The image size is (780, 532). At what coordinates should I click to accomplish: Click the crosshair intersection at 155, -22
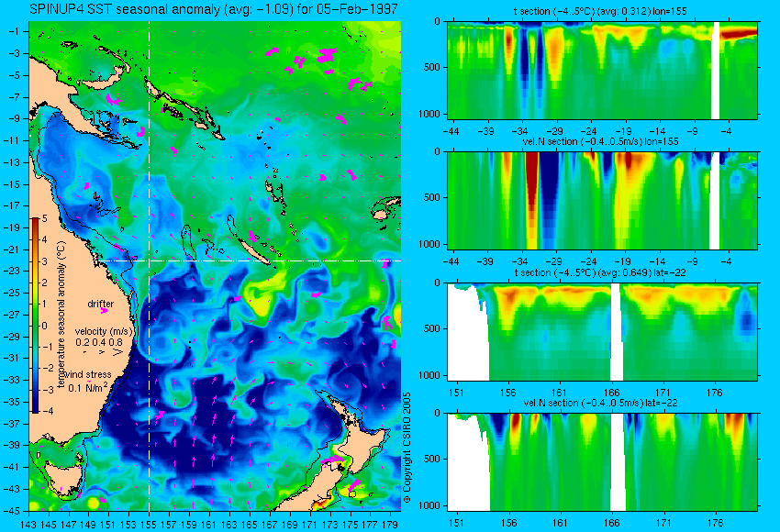coord(150,260)
